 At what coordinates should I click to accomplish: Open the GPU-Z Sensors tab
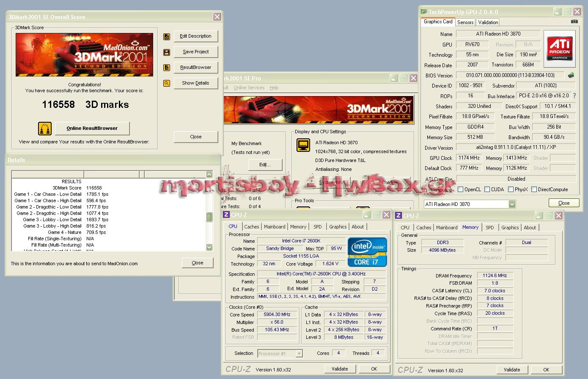coord(465,22)
